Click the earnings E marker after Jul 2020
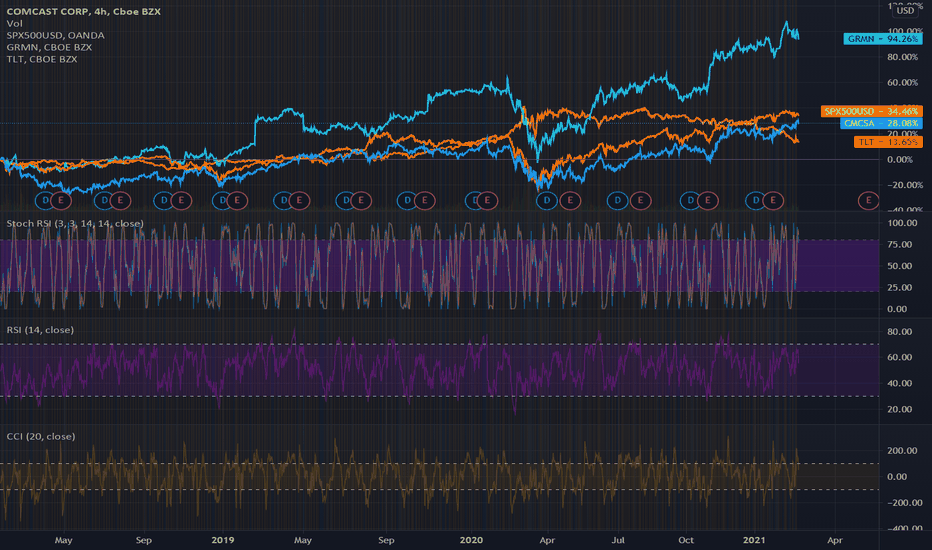This screenshot has width=932, height=550. coord(640,200)
